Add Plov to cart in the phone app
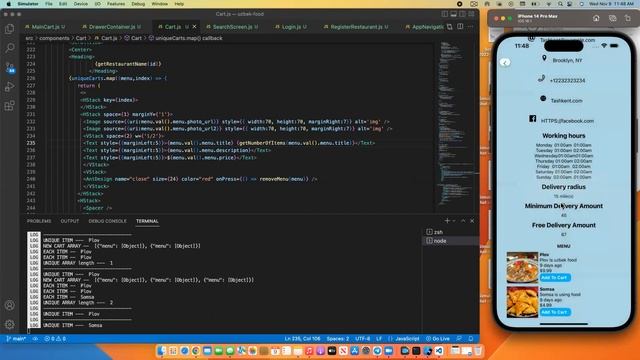This screenshot has width=640, height=360. click(x=555, y=278)
